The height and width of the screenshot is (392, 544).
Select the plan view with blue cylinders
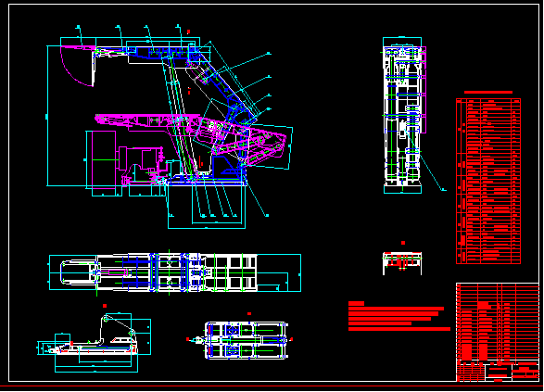click(x=246, y=340)
